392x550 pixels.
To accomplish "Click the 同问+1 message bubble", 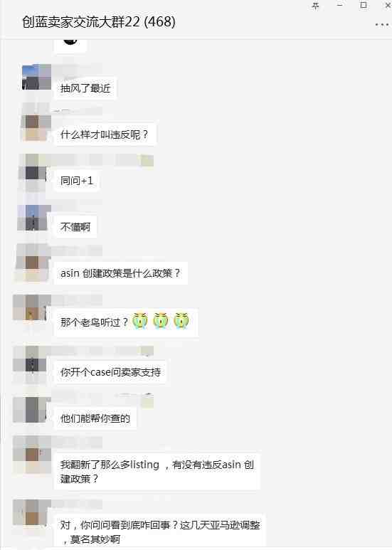I will [77, 181].
